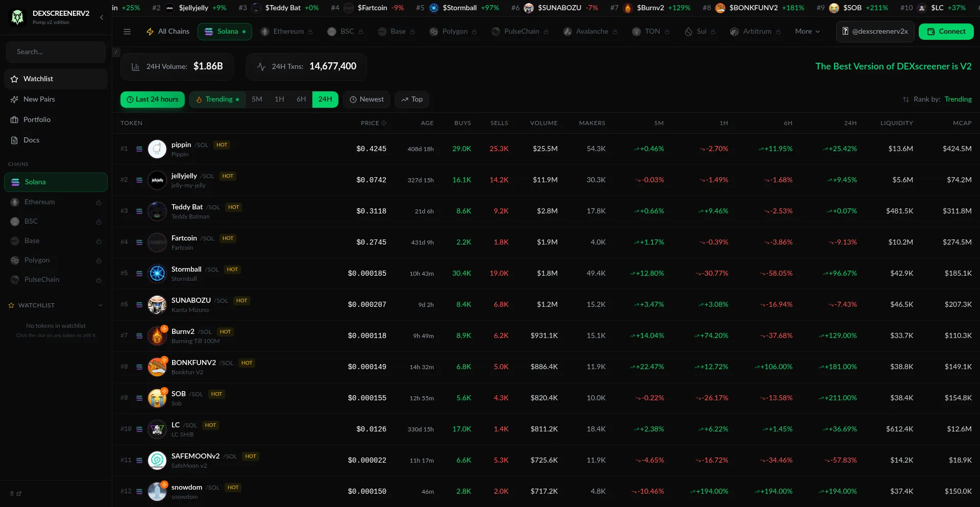The height and width of the screenshot is (507, 980).
Task: Open New Pairs in sidebar
Action: tap(39, 99)
